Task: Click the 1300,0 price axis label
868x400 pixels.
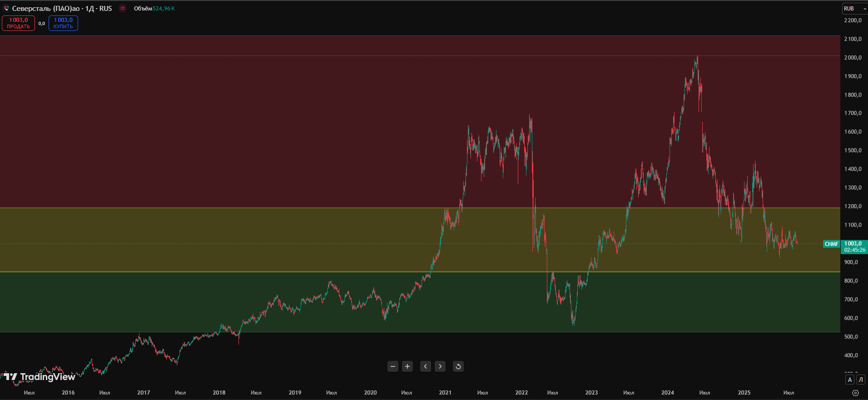Action: (853, 188)
